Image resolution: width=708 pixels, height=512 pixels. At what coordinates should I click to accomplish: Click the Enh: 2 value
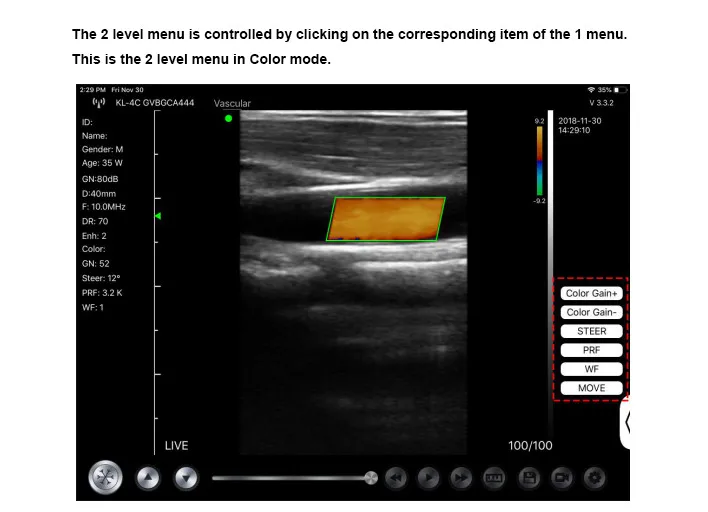(x=94, y=236)
